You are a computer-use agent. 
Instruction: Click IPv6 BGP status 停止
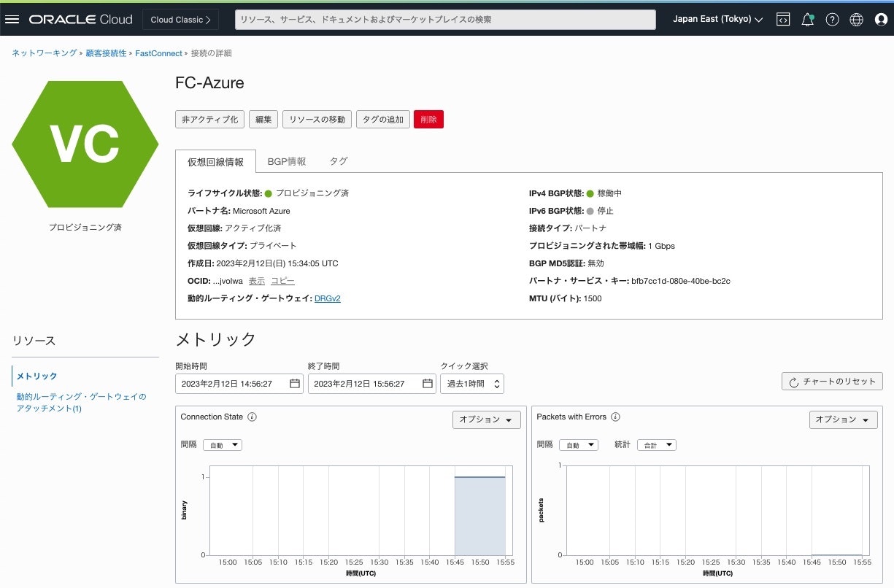(605, 211)
